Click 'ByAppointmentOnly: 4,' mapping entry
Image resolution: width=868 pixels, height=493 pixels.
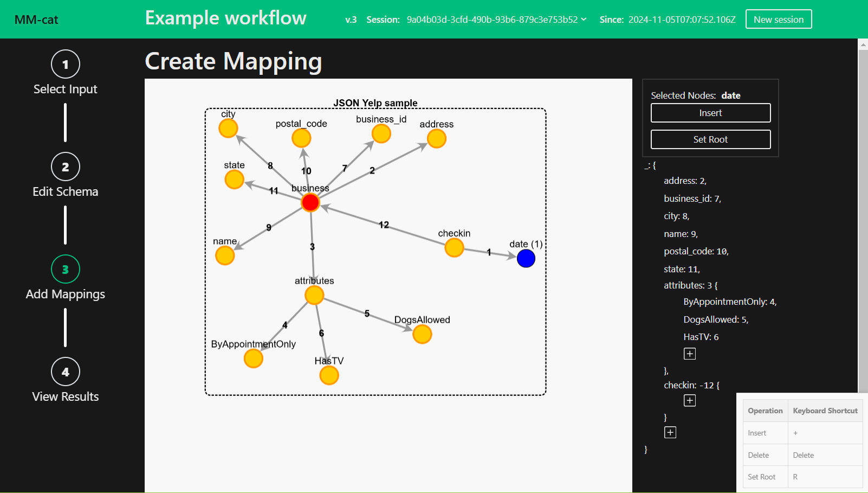[x=730, y=302]
